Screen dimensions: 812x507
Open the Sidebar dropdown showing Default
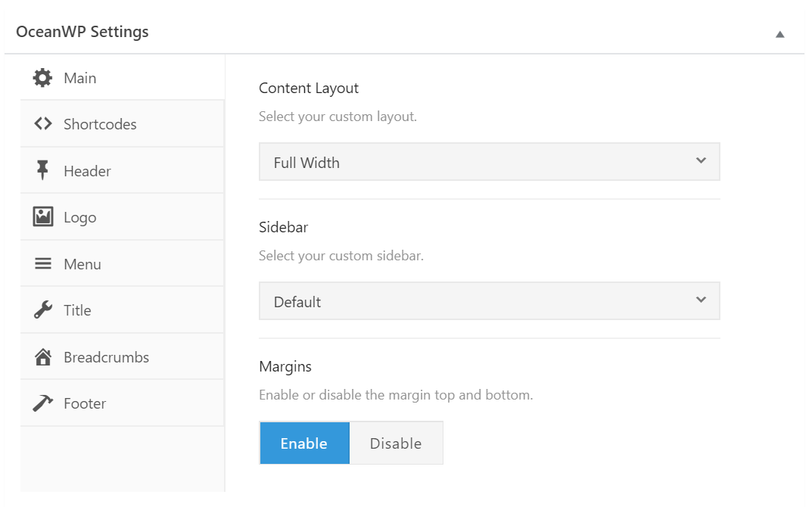point(489,301)
